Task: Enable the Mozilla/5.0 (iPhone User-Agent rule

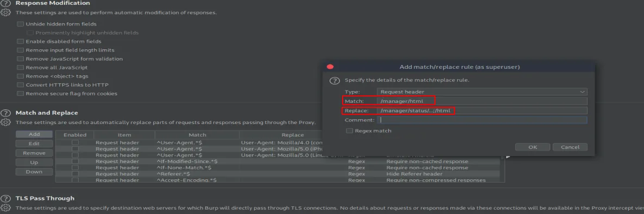Action: 75,149
